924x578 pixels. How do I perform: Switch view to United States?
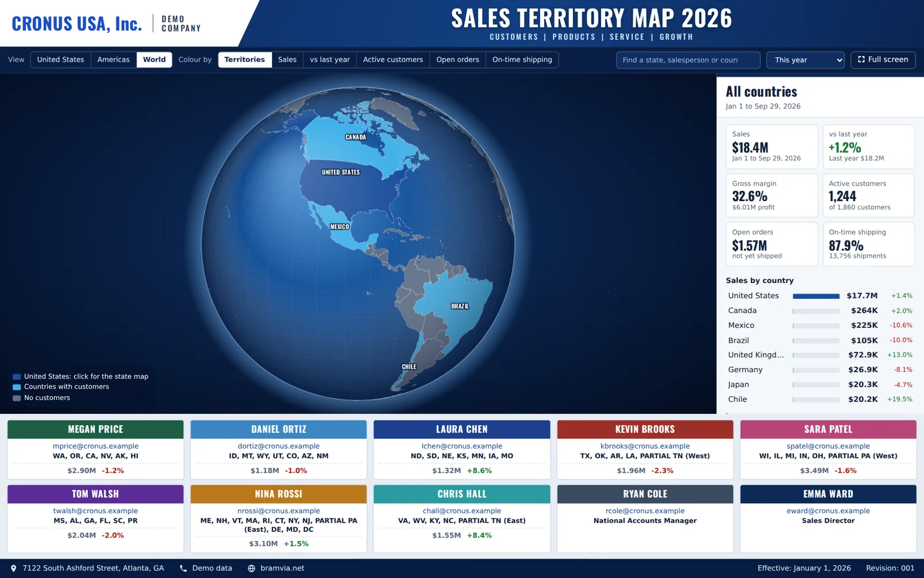(x=61, y=60)
